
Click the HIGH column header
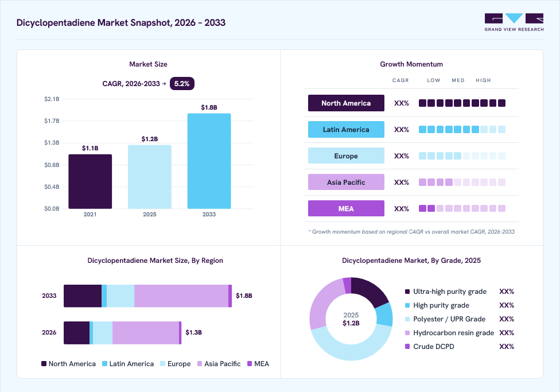click(x=483, y=80)
